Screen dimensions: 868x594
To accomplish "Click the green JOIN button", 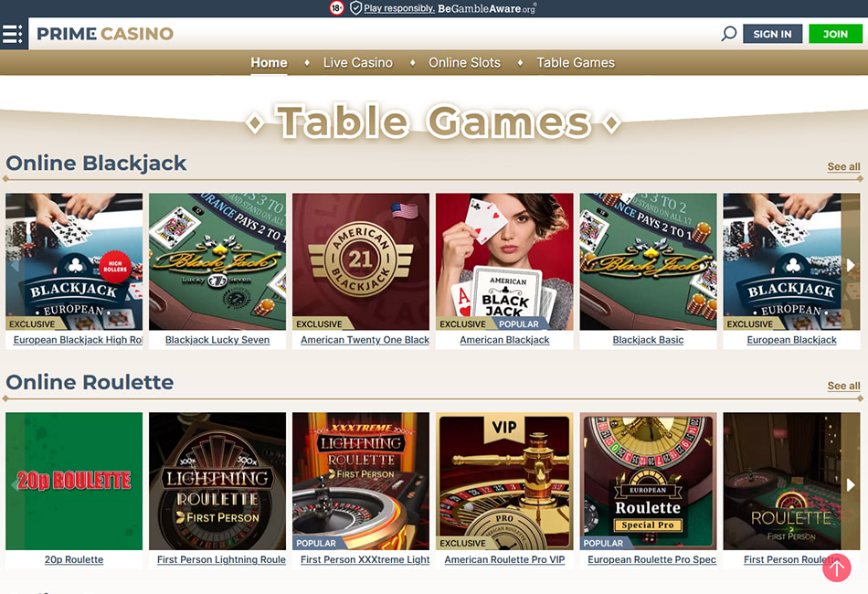I will pyautogui.click(x=835, y=34).
